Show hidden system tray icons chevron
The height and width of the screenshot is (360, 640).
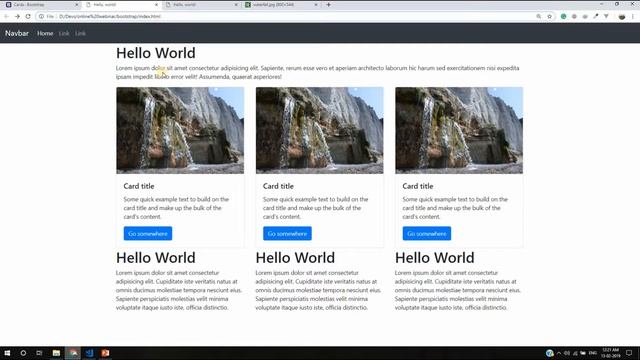coord(559,353)
